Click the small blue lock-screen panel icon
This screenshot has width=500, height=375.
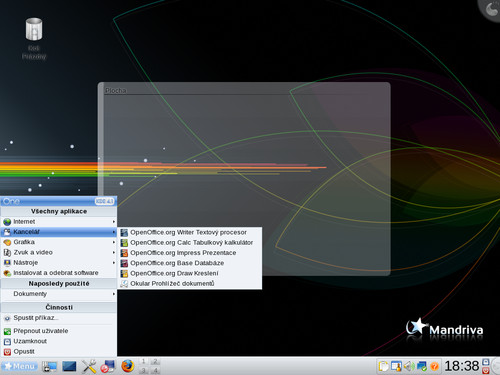click(486, 362)
